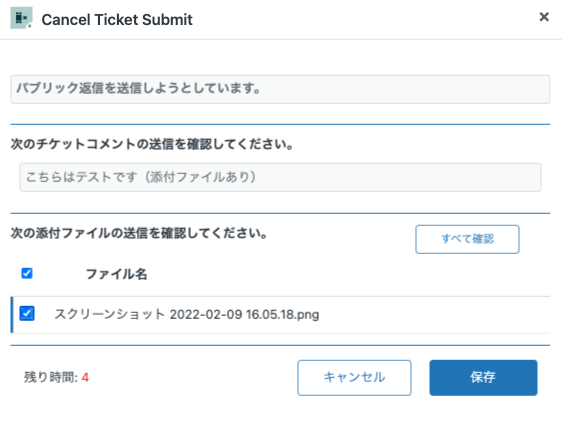Uncheck the スクリーンショット file checkbox
Image resolution: width=562 pixels, height=425 pixels.
click(x=27, y=314)
